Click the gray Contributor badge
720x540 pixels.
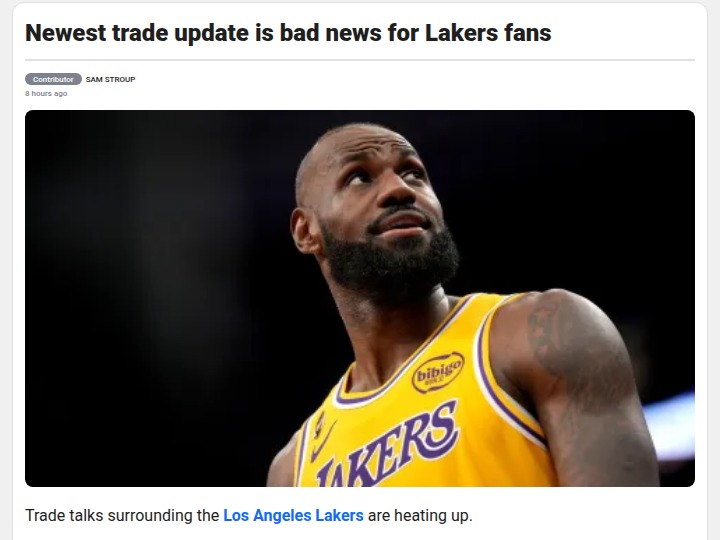point(53,79)
